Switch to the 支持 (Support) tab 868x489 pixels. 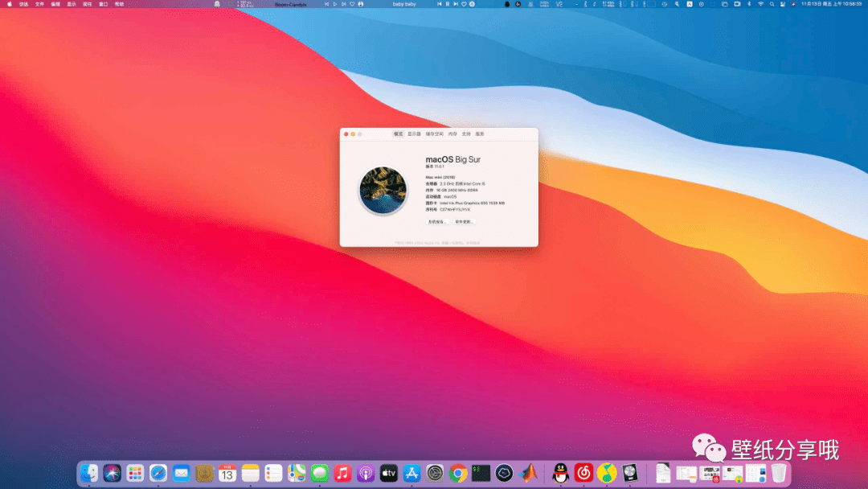466,134
